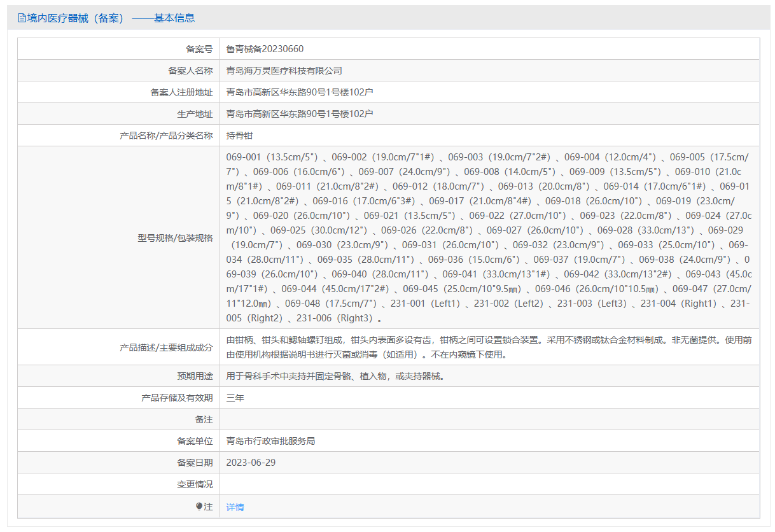
Task: Click the 备案人注册地址 label
Action: pos(181,92)
